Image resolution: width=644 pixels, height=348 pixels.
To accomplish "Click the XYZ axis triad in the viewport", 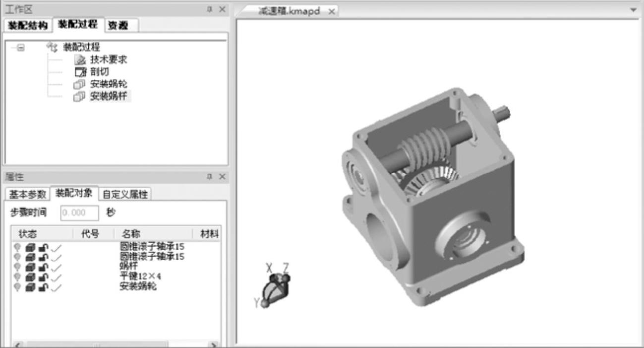I will click(276, 286).
